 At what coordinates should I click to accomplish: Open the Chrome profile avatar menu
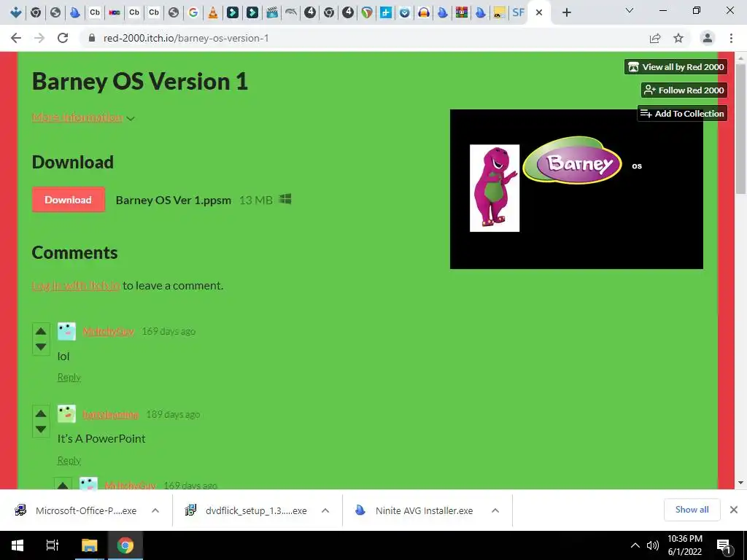coord(708,38)
